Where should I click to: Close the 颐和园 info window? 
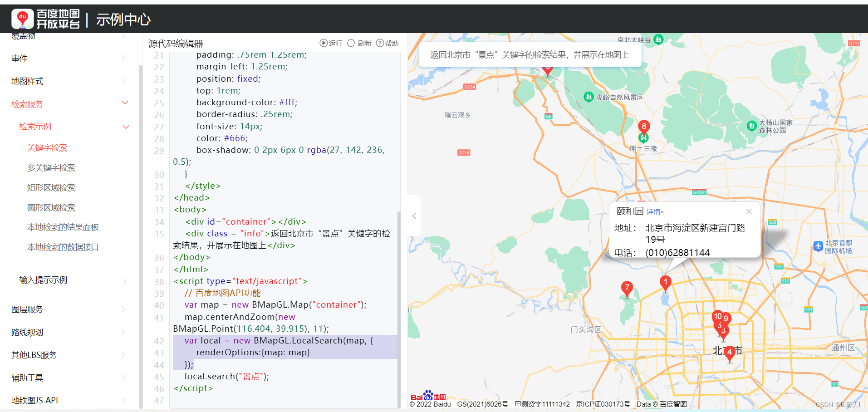coord(749,211)
